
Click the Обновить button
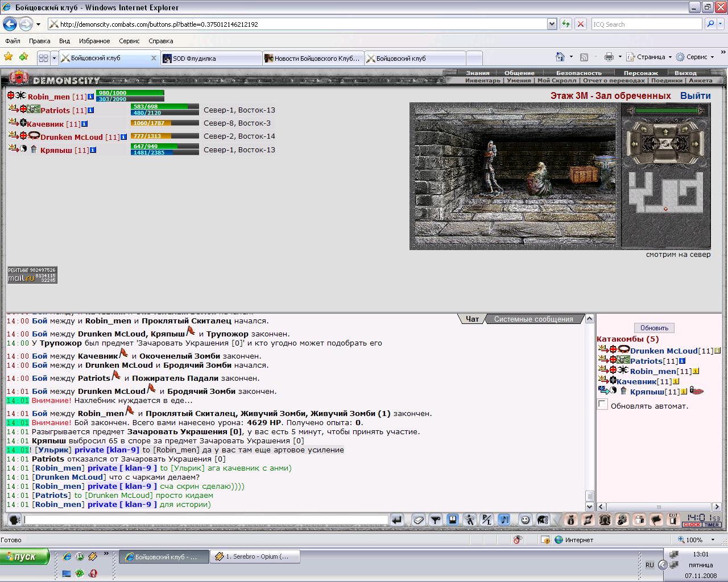click(654, 328)
